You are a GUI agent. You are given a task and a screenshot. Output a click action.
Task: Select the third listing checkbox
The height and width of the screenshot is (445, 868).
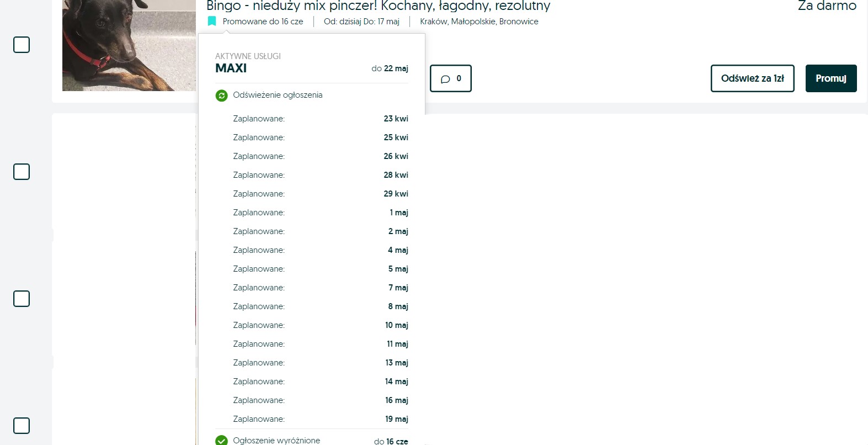(22, 299)
